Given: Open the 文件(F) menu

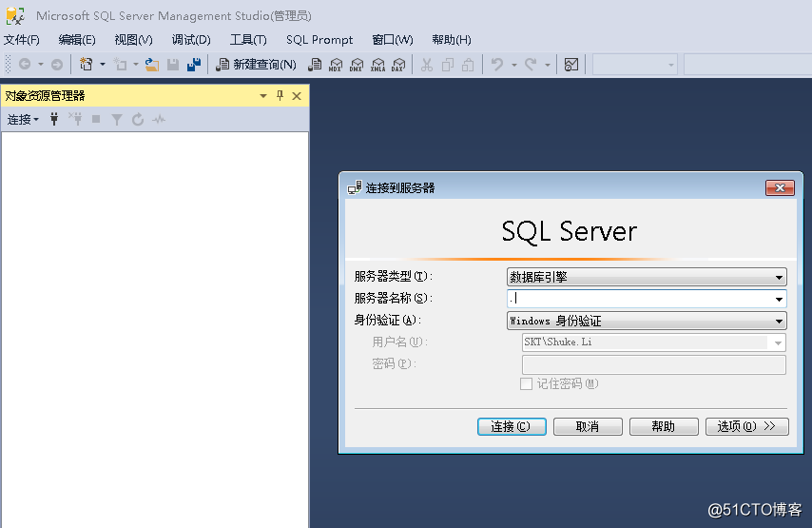Looking at the screenshot, I should 22,40.
